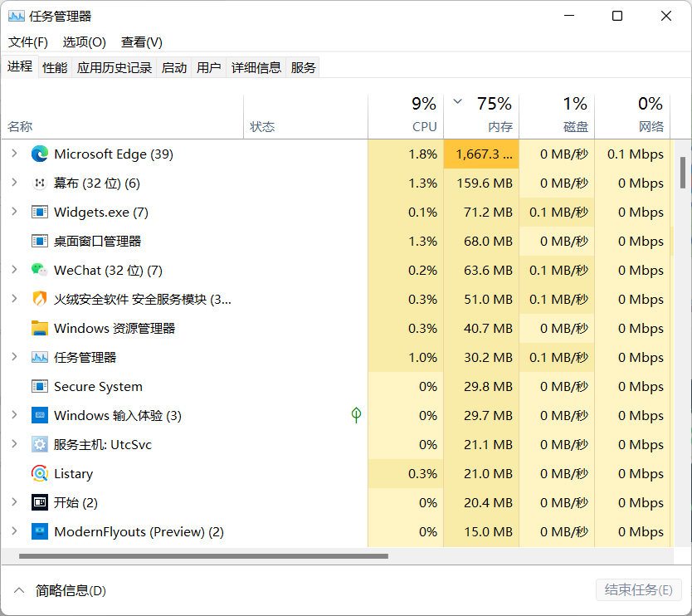Expand the 幕布 (32 位) (6) group

pyautogui.click(x=14, y=183)
